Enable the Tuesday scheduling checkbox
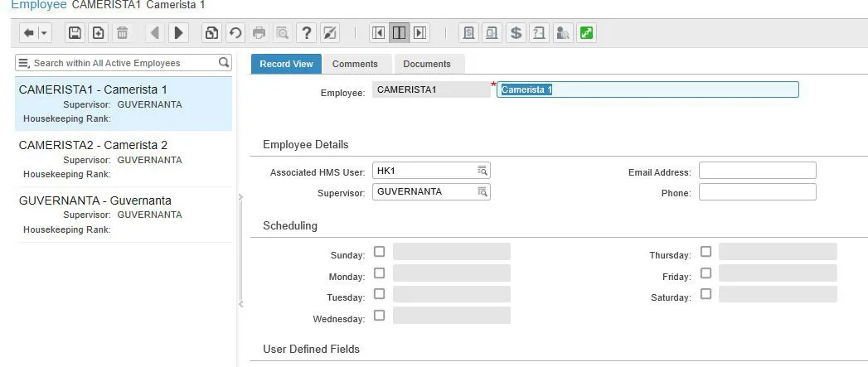Viewport: 868px width, 367px height. pos(379,294)
